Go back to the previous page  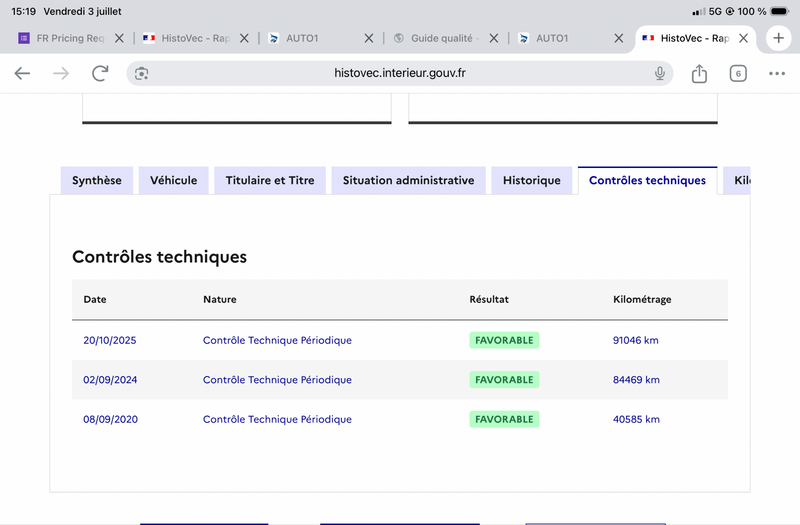[x=22, y=73]
